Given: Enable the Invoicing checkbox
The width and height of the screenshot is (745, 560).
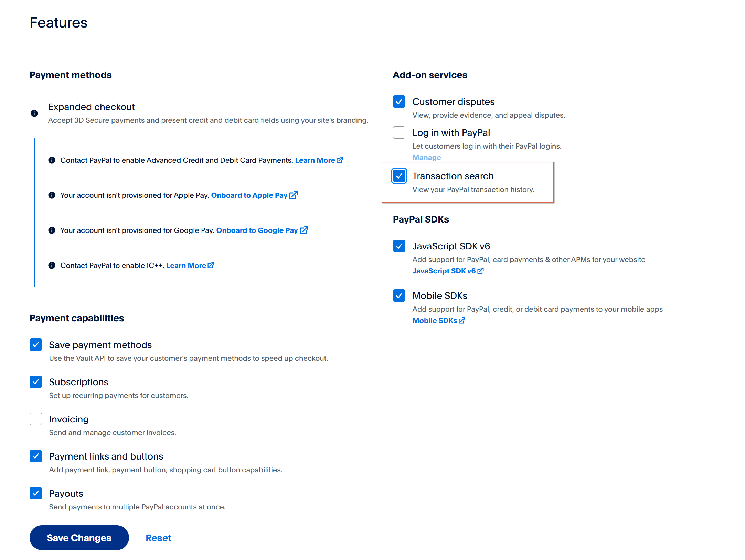Looking at the screenshot, I should pos(36,419).
